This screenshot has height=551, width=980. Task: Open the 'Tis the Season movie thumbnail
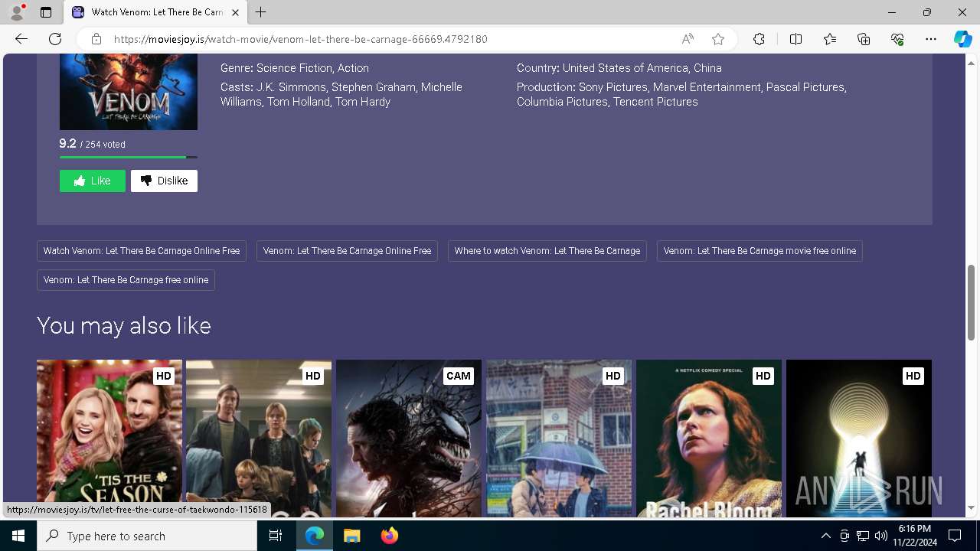(109, 439)
